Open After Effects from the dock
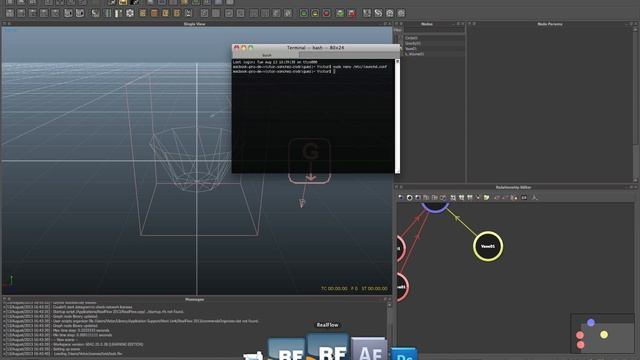 coord(369,349)
